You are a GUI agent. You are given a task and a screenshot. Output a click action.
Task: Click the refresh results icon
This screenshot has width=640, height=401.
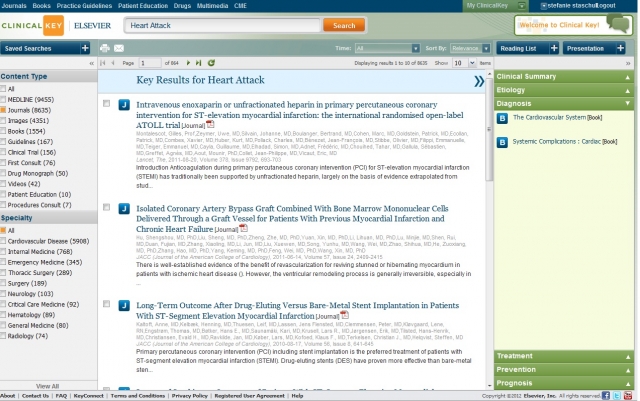tap(210, 63)
